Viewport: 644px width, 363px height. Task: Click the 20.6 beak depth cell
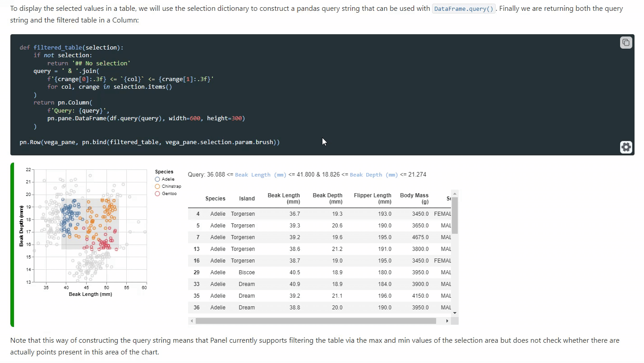pos(337,226)
